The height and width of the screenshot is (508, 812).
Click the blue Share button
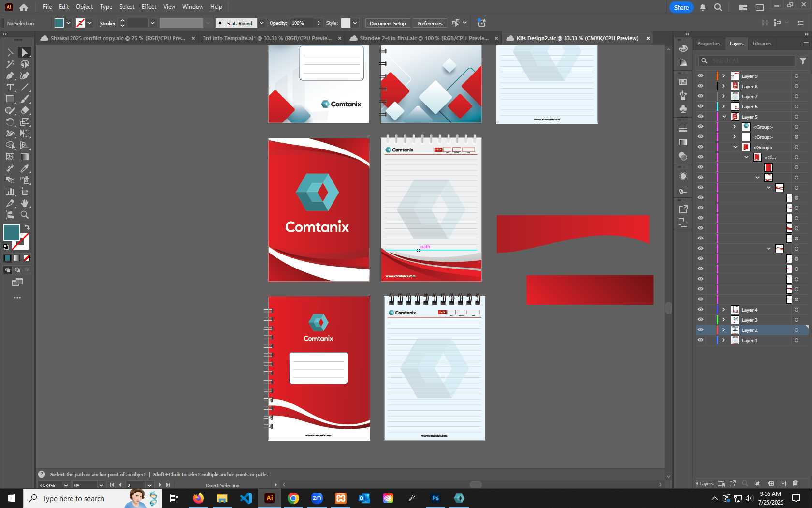(681, 7)
